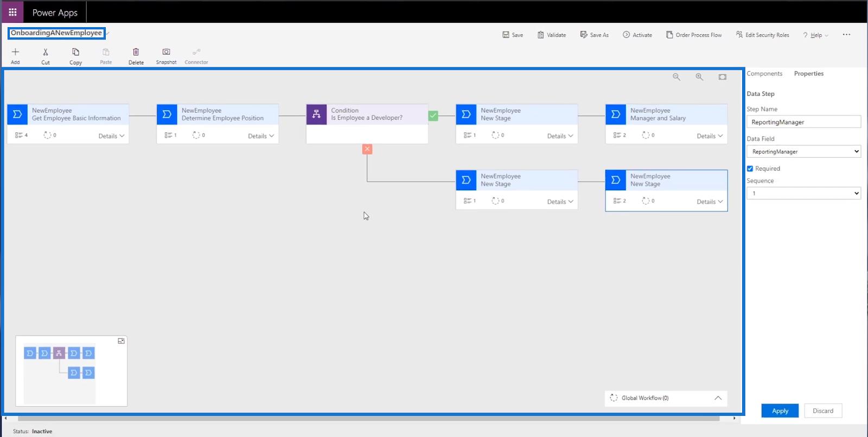The width and height of the screenshot is (868, 437).
Task: Select the lower-left New Stage icon
Action: tap(466, 180)
